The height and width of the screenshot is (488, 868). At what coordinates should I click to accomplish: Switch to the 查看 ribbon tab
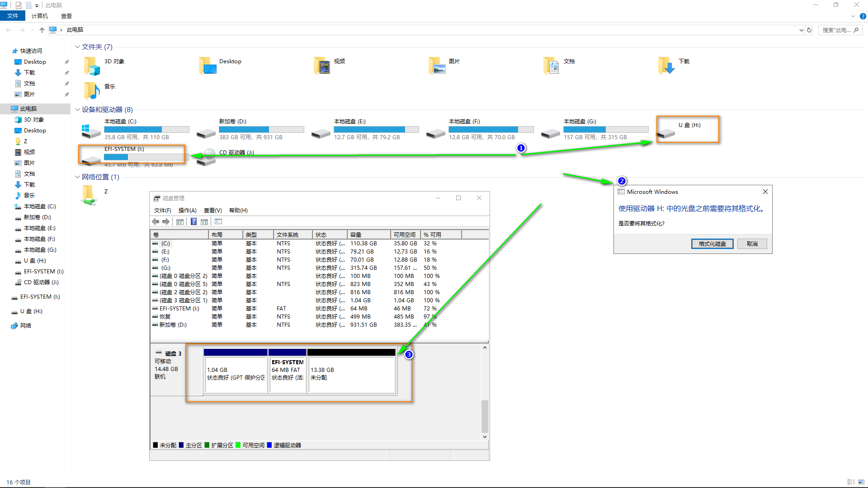66,16
